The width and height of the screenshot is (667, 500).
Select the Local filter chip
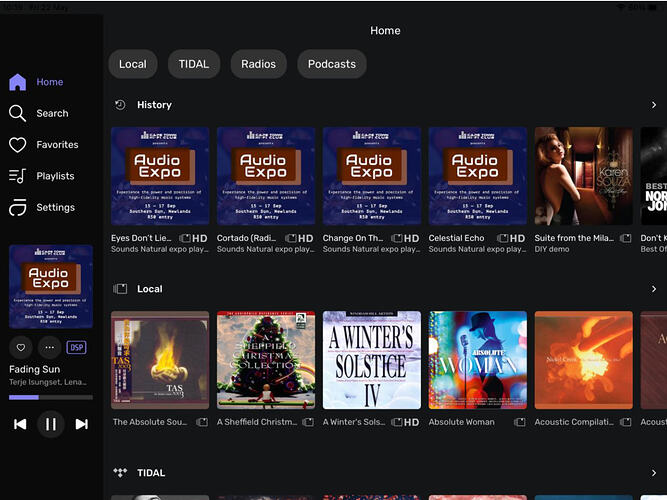pos(133,64)
